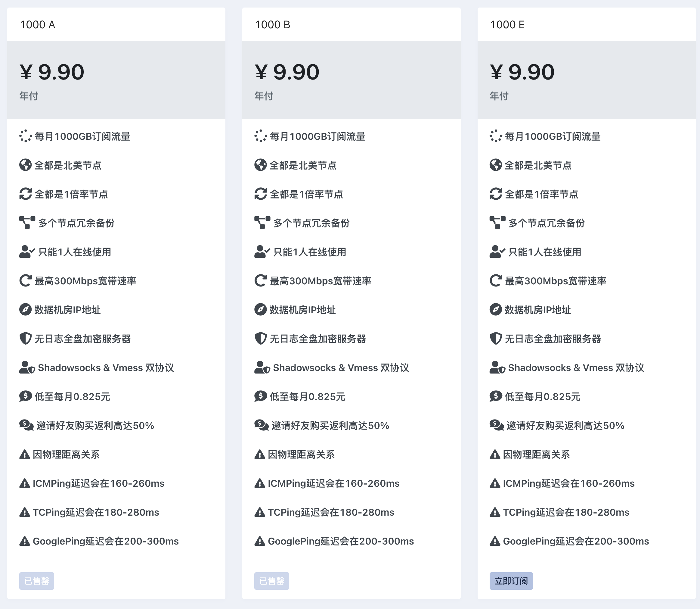Screen dimensions: 700x609
Task: Click the redo arrow icon in 1000 E plan
Action: click(496, 281)
